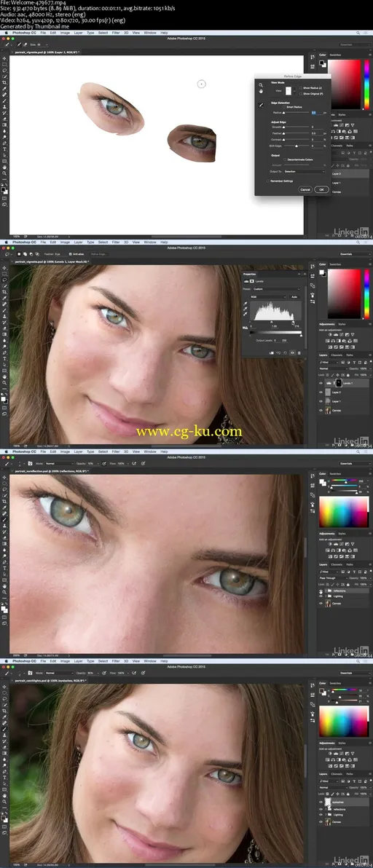Click the color spectrum ramp in portrait_noreflection.psd
The width and height of the screenshot is (373, 868).
[x=344, y=511]
